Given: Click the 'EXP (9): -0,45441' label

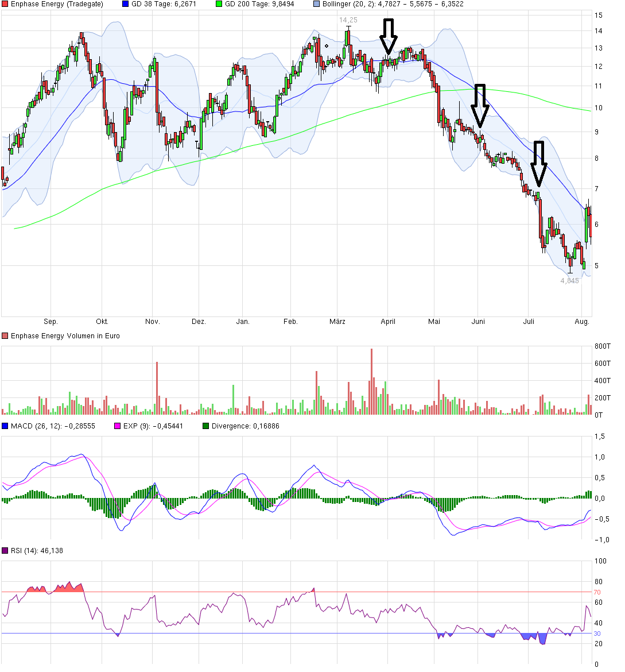Looking at the screenshot, I should pyautogui.click(x=153, y=426).
